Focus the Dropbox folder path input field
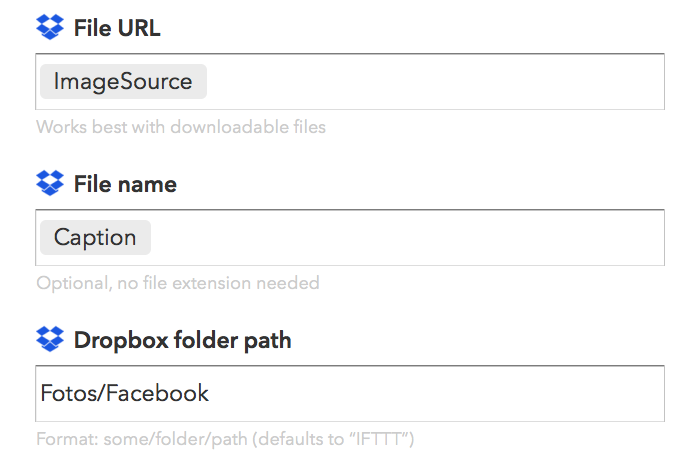This screenshot has width=695, height=460. [x=350, y=394]
